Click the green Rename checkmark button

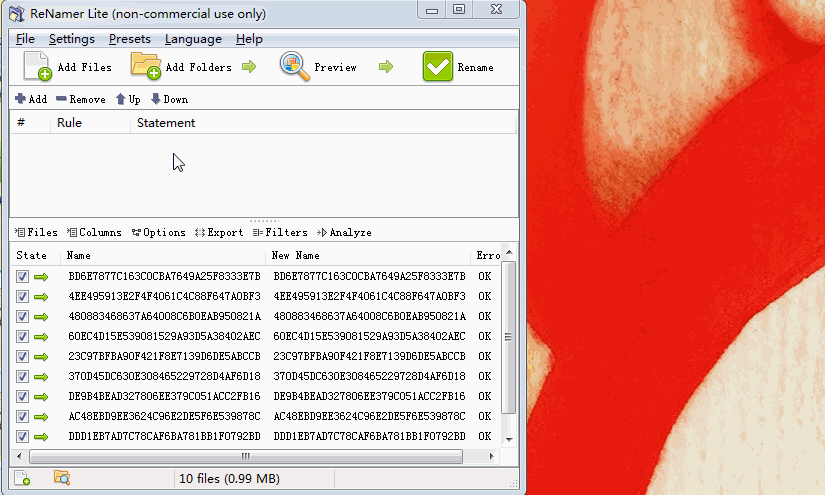[x=458, y=67]
